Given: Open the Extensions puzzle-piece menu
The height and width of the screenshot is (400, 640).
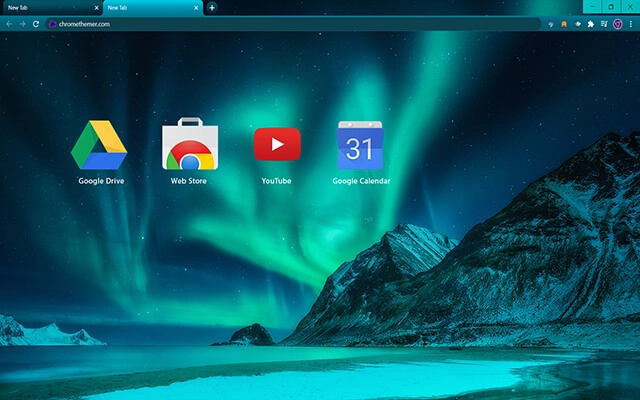Looking at the screenshot, I should [x=590, y=24].
